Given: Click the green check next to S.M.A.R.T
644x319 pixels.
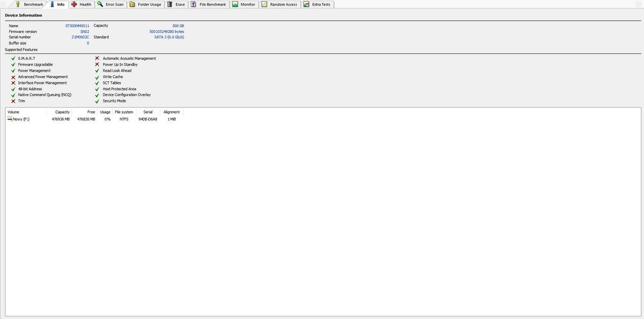Looking at the screenshot, I should pos(14,59).
